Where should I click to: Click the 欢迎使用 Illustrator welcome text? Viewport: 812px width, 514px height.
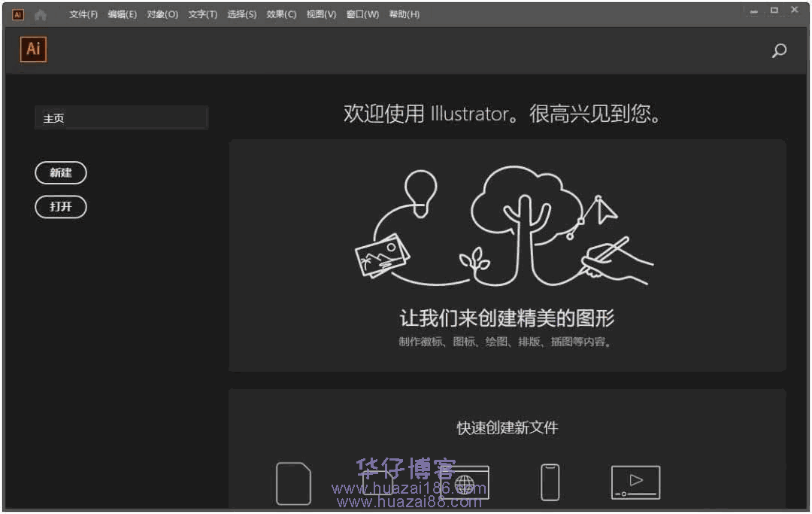[501, 114]
